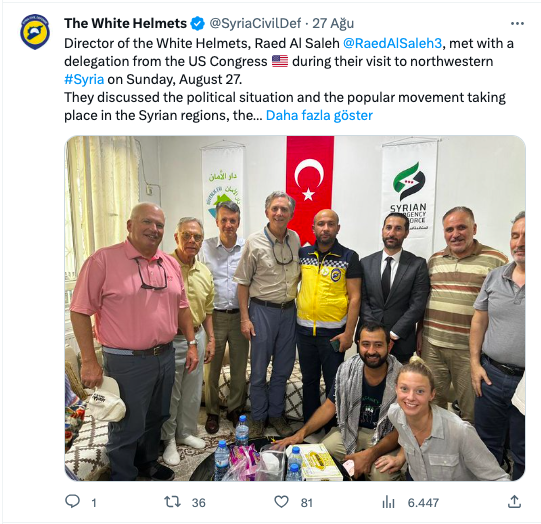Click the retweet count 36
The image size is (541, 524).
click(x=199, y=503)
